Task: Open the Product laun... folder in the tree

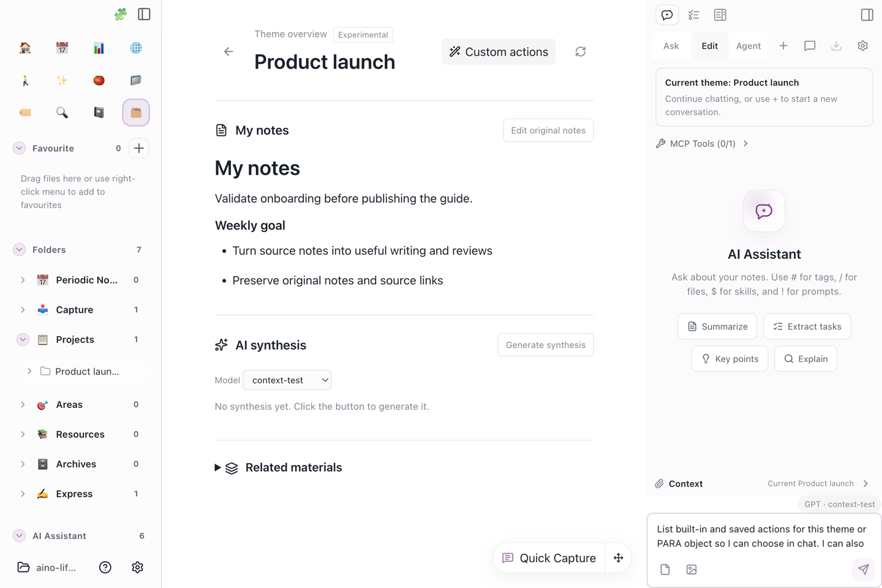Action: click(87, 371)
